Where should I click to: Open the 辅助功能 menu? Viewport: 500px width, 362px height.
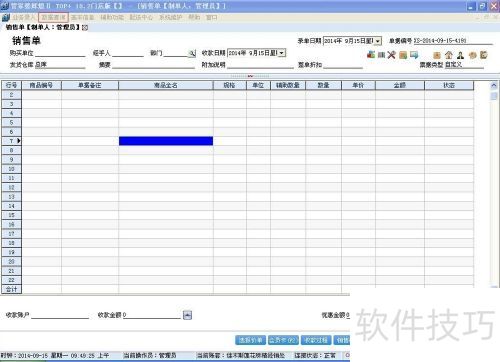pyautogui.click(x=112, y=17)
